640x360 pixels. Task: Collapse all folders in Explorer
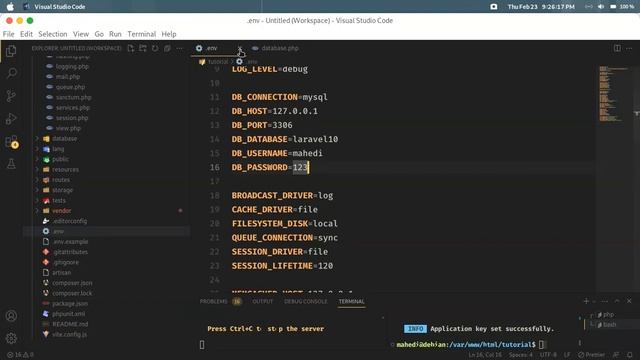(x=167, y=48)
